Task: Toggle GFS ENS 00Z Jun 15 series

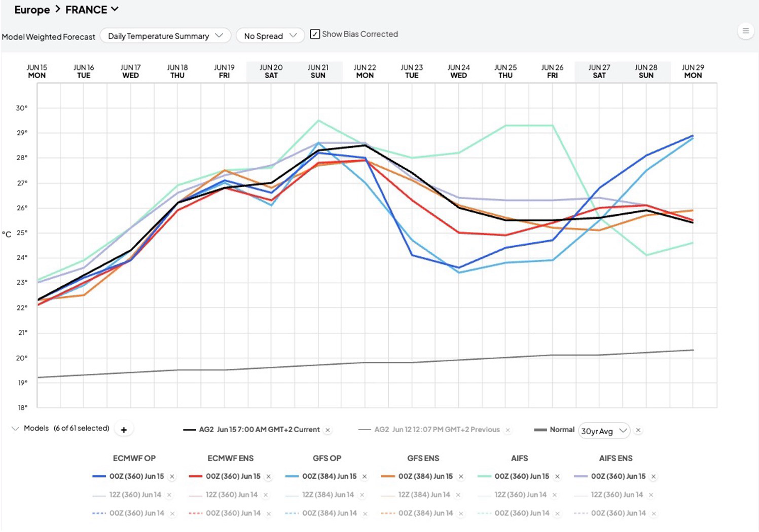Action: point(425,476)
